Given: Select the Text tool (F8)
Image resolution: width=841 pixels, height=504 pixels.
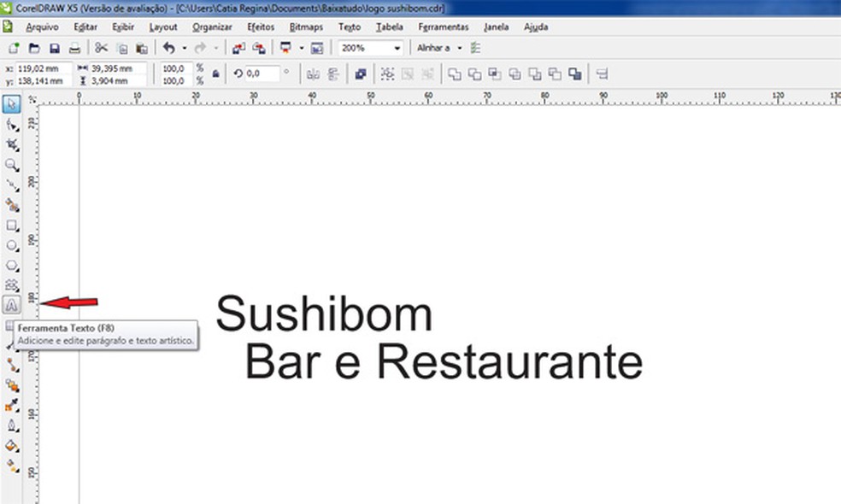Looking at the screenshot, I should [12, 305].
